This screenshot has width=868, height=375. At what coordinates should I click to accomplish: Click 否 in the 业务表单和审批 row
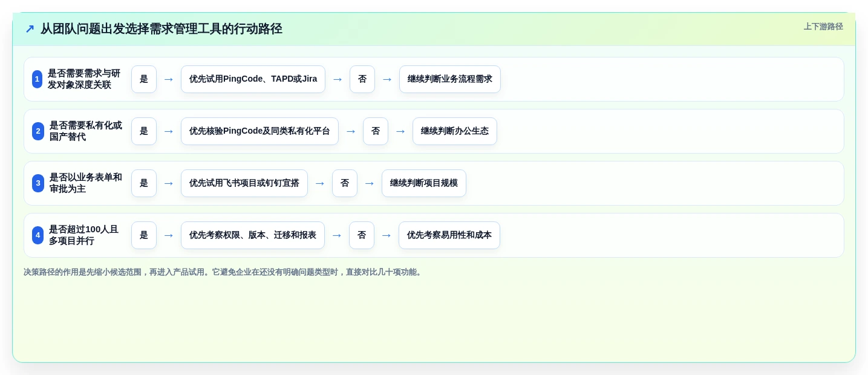pyautogui.click(x=345, y=183)
